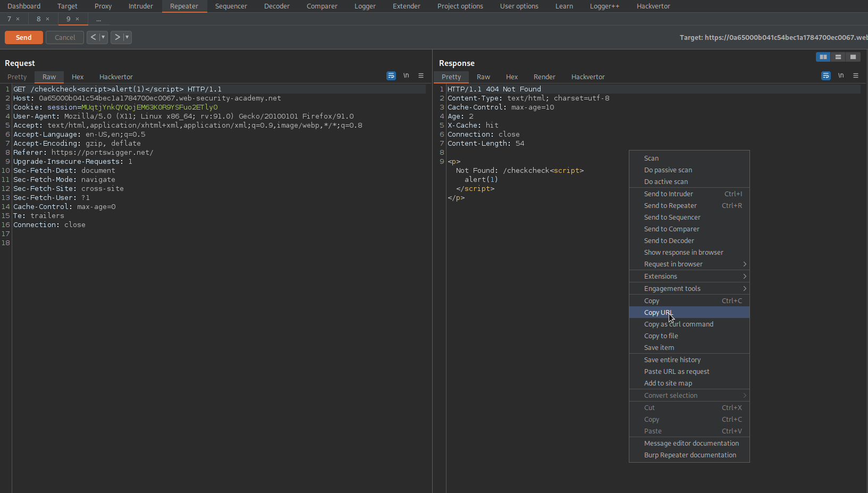Toggle word wrap icon in Response panel
This screenshot has width=868, height=493.
click(826, 76)
